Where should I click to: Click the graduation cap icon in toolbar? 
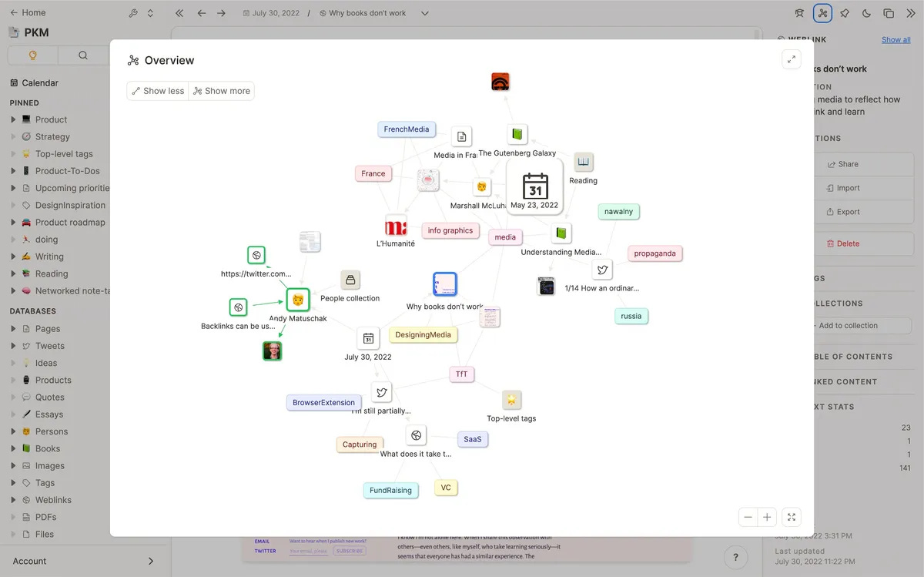click(800, 13)
